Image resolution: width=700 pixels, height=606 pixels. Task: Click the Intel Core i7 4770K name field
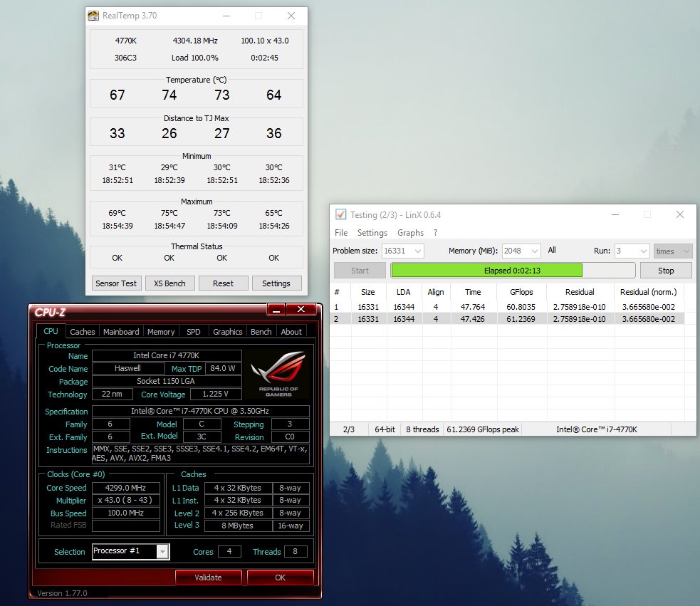[x=167, y=355]
